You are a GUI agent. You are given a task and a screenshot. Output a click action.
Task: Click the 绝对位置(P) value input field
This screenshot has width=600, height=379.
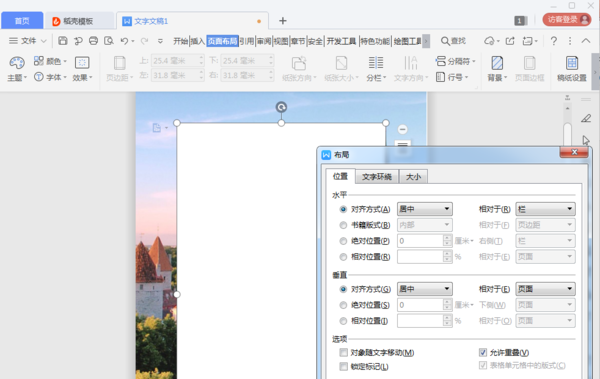pyautogui.click(x=421, y=241)
